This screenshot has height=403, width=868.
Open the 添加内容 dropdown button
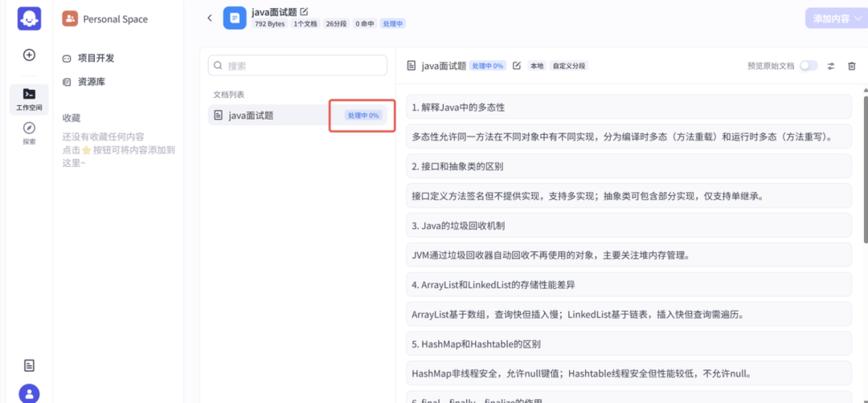(835, 18)
